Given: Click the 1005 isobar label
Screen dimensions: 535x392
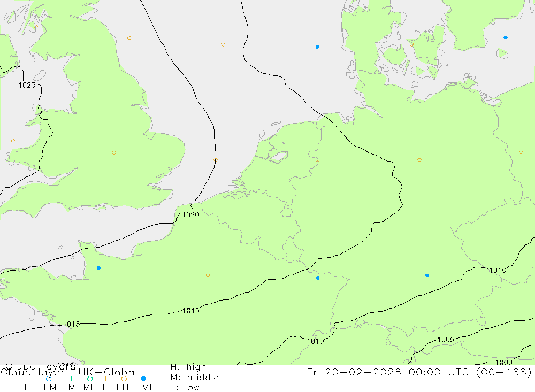Looking at the screenshot, I should point(446,340).
